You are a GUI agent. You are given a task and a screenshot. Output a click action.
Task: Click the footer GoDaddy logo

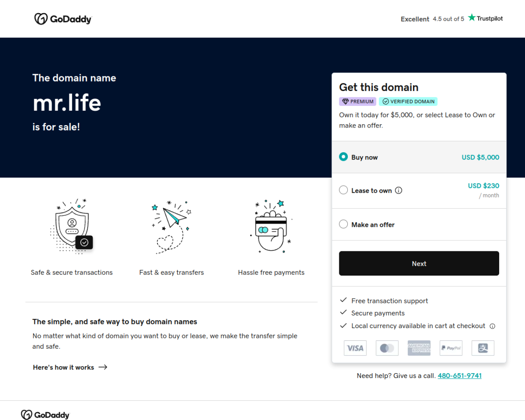45,415
